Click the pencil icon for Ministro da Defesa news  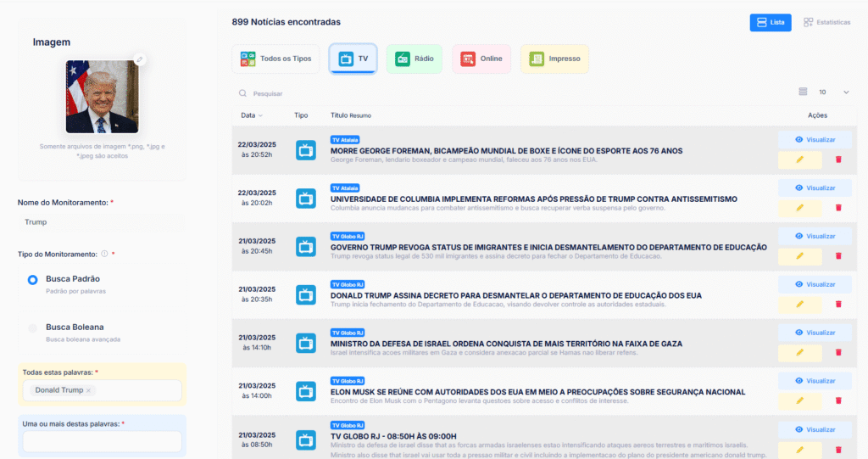pyautogui.click(x=799, y=352)
